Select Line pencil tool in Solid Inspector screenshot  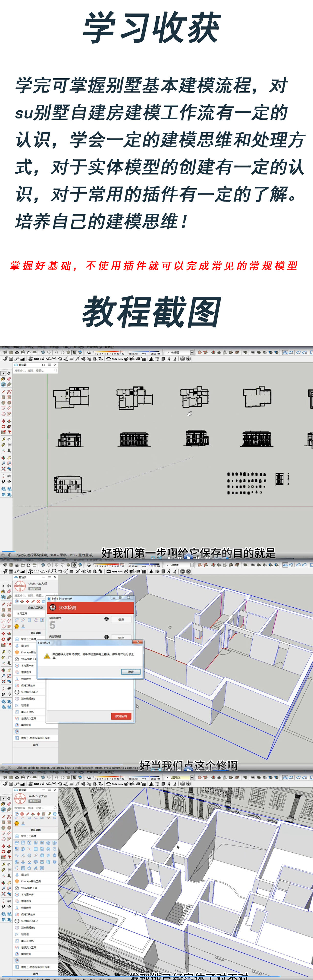[3, 604]
